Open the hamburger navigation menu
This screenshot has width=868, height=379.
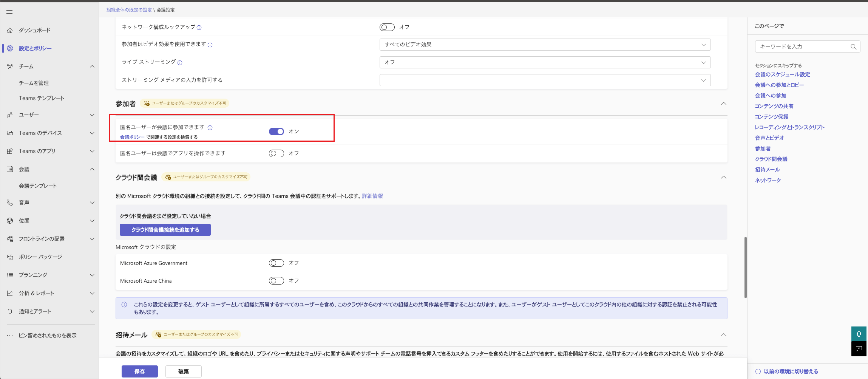(x=10, y=12)
